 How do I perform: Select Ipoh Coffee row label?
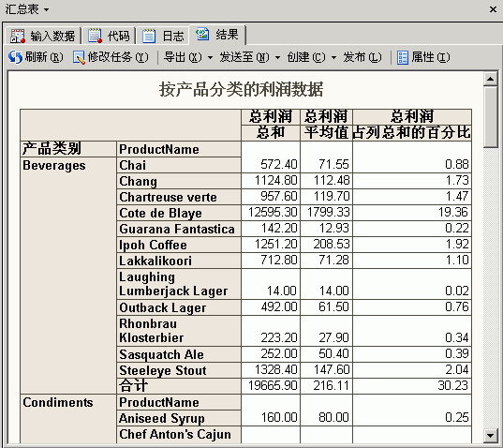pyautogui.click(x=179, y=245)
